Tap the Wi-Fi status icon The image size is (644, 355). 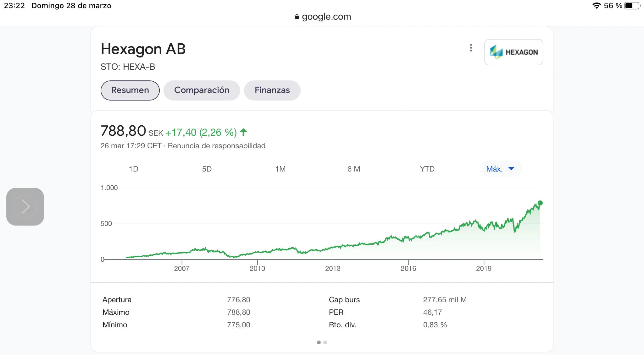click(596, 6)
